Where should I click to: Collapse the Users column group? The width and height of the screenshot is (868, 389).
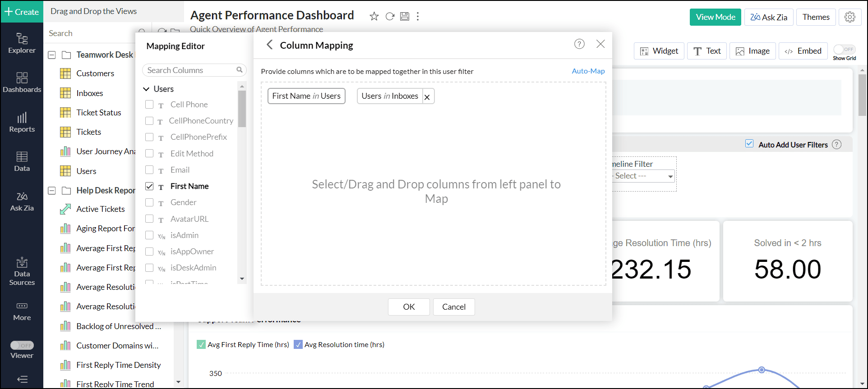click(x=146, y=89)
